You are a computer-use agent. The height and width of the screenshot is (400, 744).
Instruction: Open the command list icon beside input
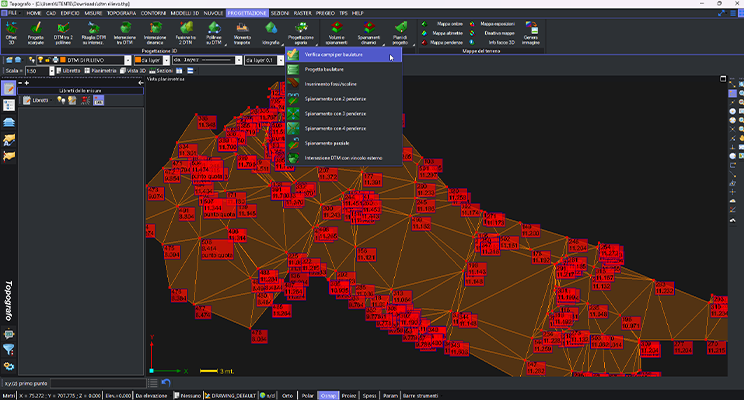153,382
